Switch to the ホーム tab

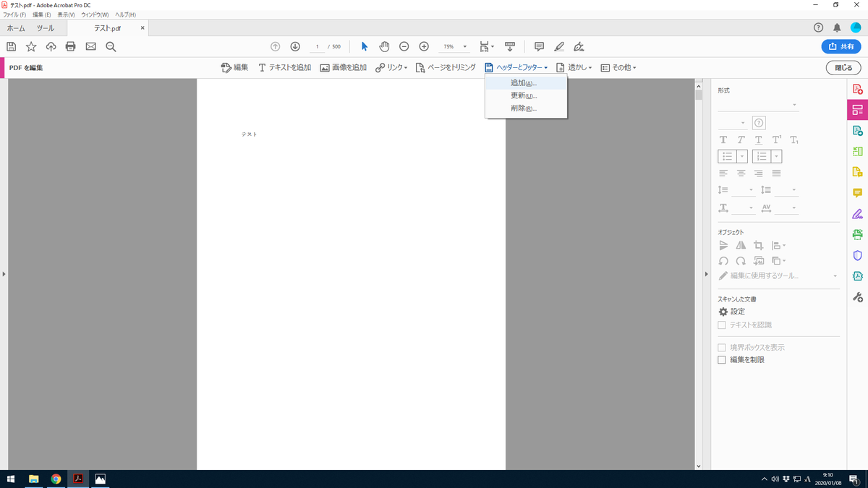coord(16,28)
